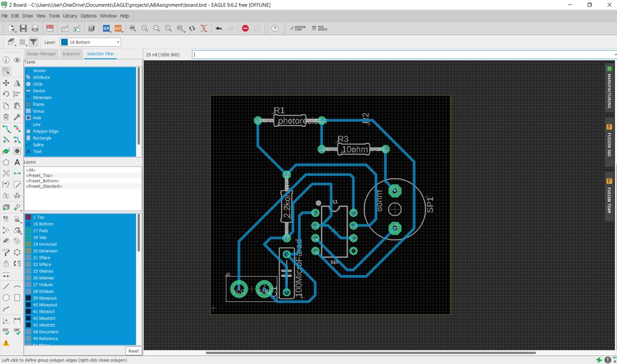Expand the layer settings dropdown icon
This screenshot has height=364, width=617.
point(11,42)
